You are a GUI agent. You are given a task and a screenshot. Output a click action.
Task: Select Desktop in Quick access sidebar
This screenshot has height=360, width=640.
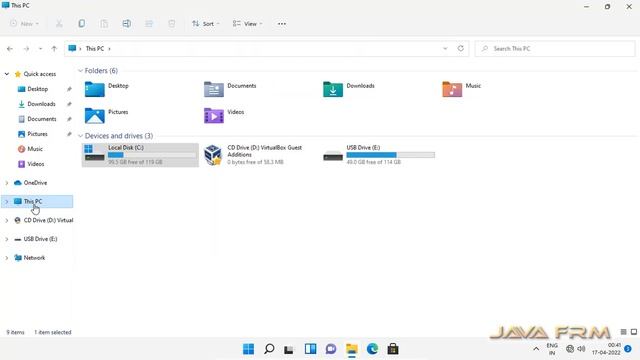pos(37,89)
